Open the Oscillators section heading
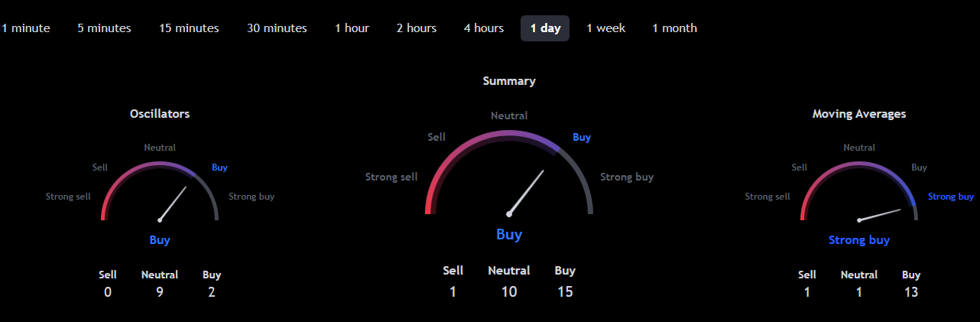980x322 pixels. pyautogui.click(x=160, y=114)
